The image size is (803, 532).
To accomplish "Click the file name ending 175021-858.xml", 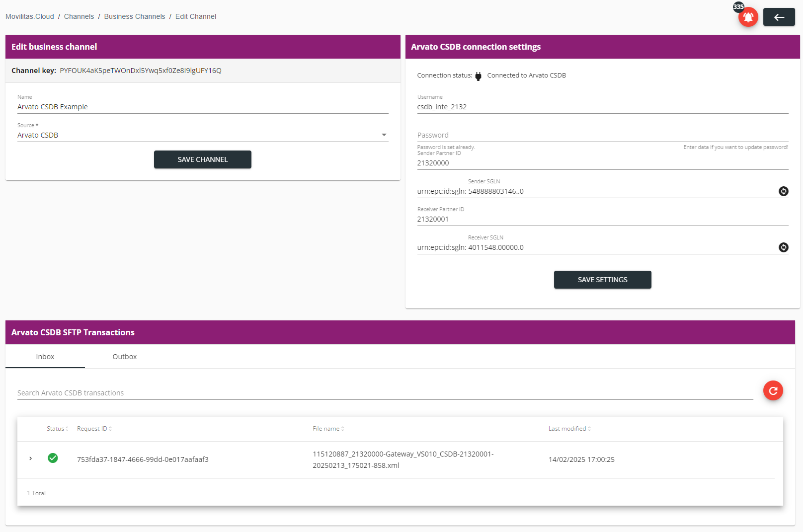I will [x=403, y=459].
